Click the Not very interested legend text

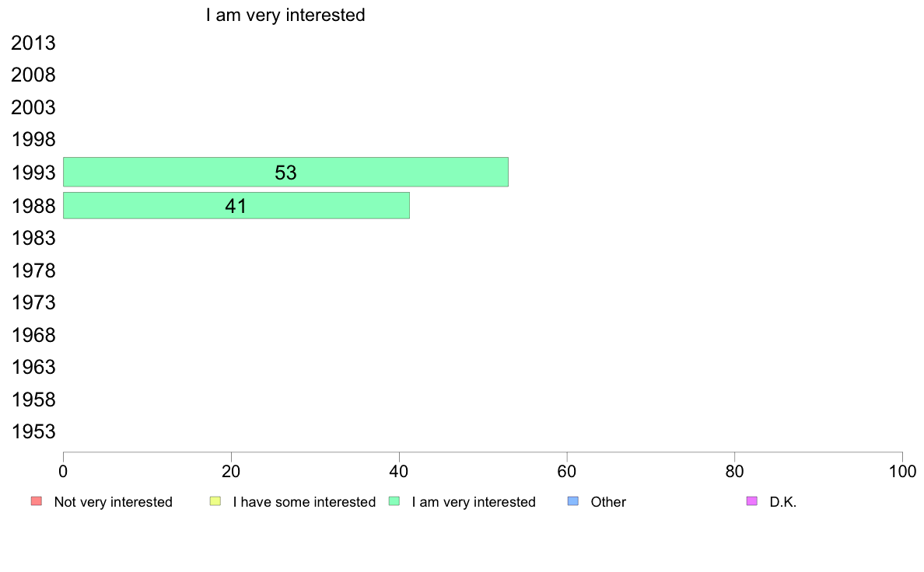tap(113, 502)
